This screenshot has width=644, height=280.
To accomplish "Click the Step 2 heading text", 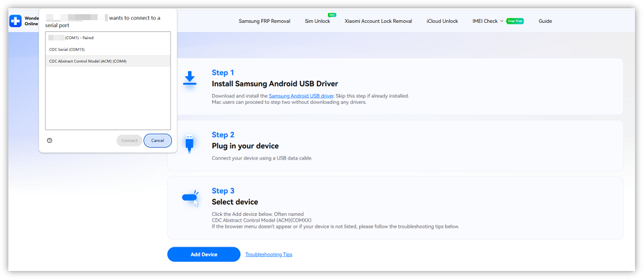I will (x=223, y=135).
